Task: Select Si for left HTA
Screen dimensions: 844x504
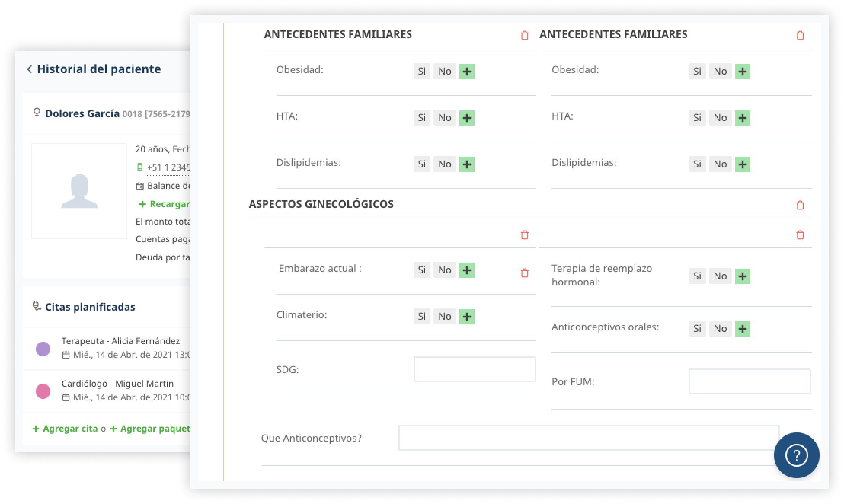Action: pos(422,118)
